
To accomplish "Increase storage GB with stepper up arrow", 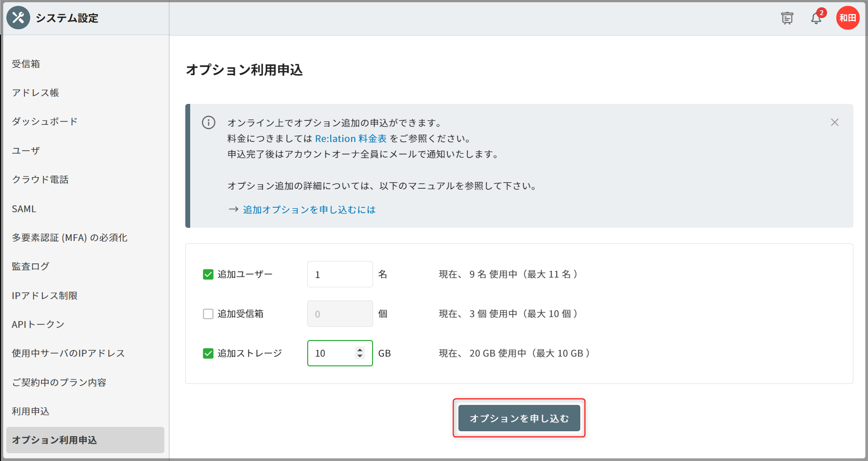I will 360,350.
